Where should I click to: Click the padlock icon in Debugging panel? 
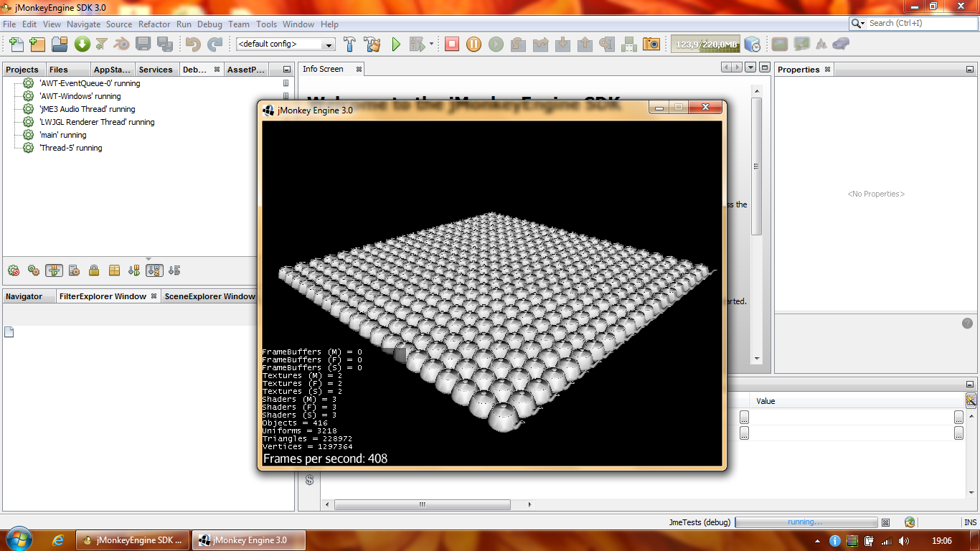tap(94, 270)
